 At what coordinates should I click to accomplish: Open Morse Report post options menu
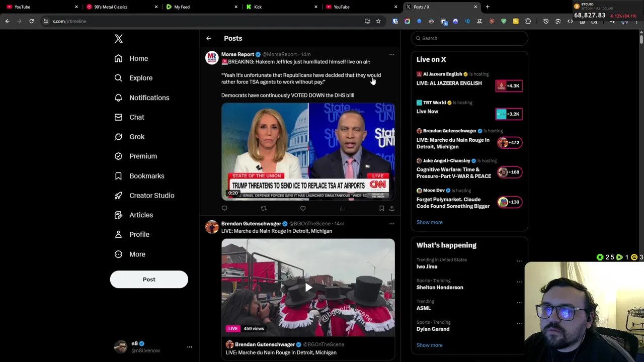tap(392, 54)
